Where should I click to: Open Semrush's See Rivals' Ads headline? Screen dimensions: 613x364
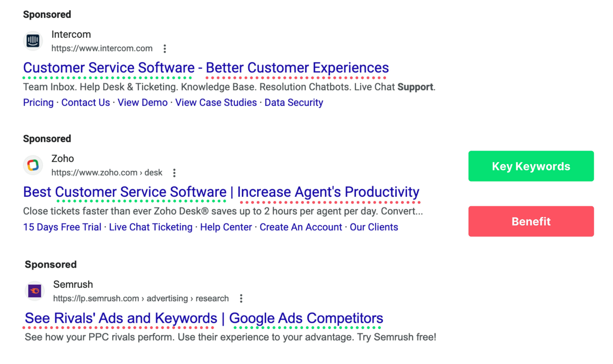click(204, 318)
